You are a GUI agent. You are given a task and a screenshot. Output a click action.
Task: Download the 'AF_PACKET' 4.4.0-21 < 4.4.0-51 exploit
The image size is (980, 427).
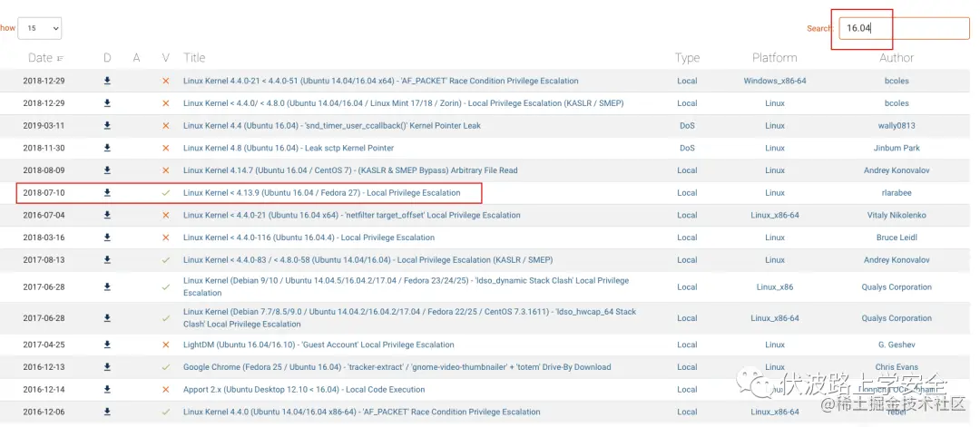point(107,81)
